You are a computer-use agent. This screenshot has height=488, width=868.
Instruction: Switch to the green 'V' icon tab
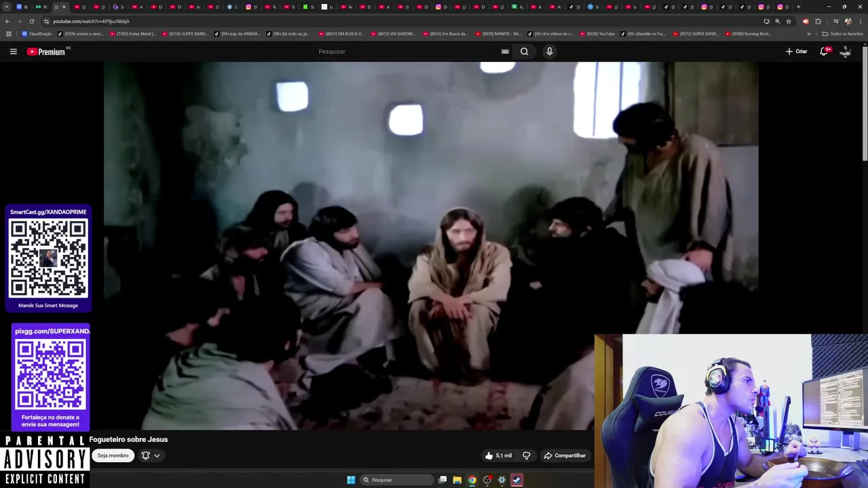click(517, 7)
